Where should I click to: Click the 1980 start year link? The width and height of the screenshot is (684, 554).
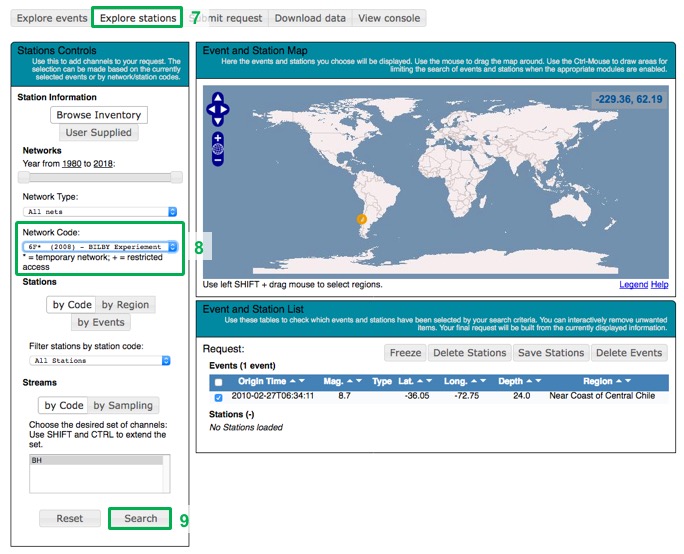[72, 164]
